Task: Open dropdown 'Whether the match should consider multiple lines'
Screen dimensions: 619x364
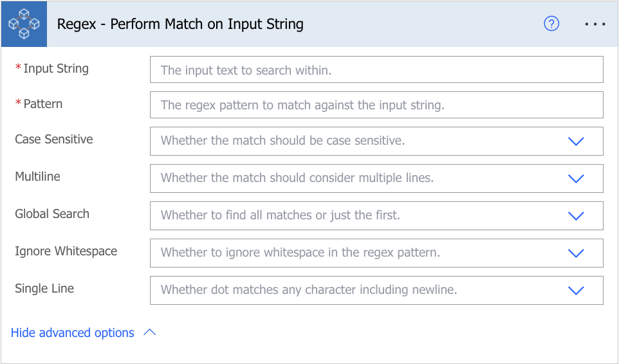Action: (376, 178)
